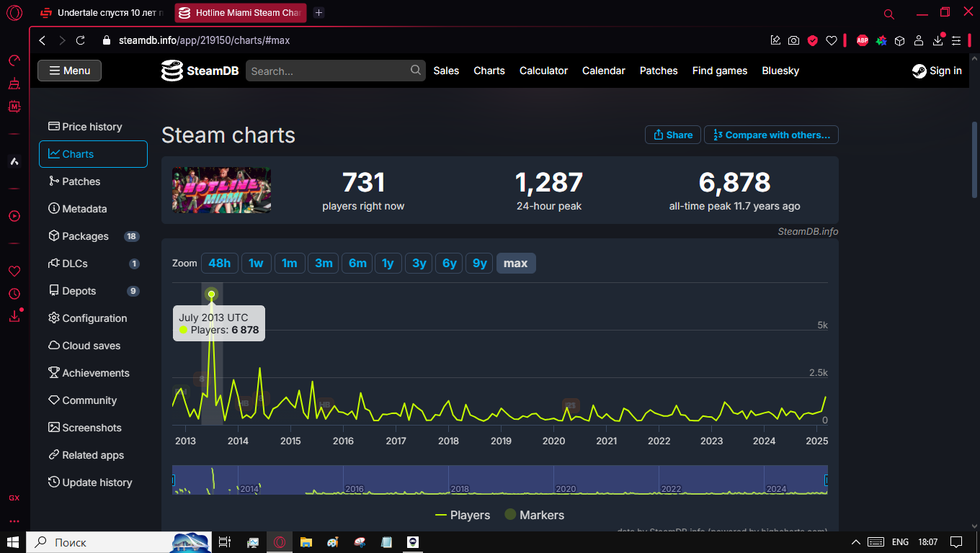This screenshot has height=553, width=980.
Task: Reload the current SteamDB page
Action: click(81, 40)
